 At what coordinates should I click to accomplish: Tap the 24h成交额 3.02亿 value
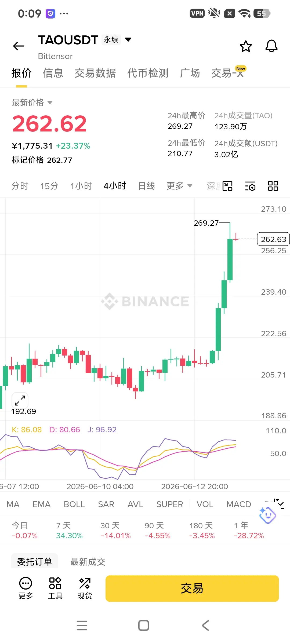[226, 154]
